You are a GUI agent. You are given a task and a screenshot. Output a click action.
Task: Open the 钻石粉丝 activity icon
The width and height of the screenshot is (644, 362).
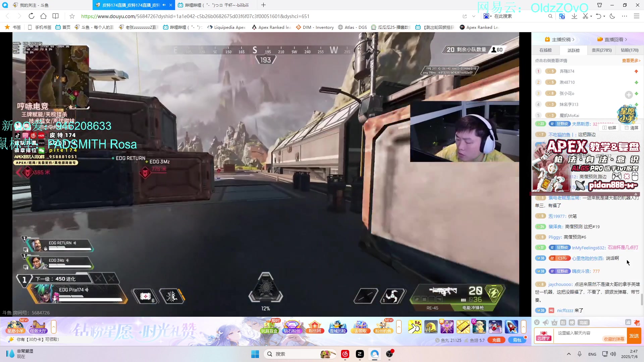tap(292, 326)
